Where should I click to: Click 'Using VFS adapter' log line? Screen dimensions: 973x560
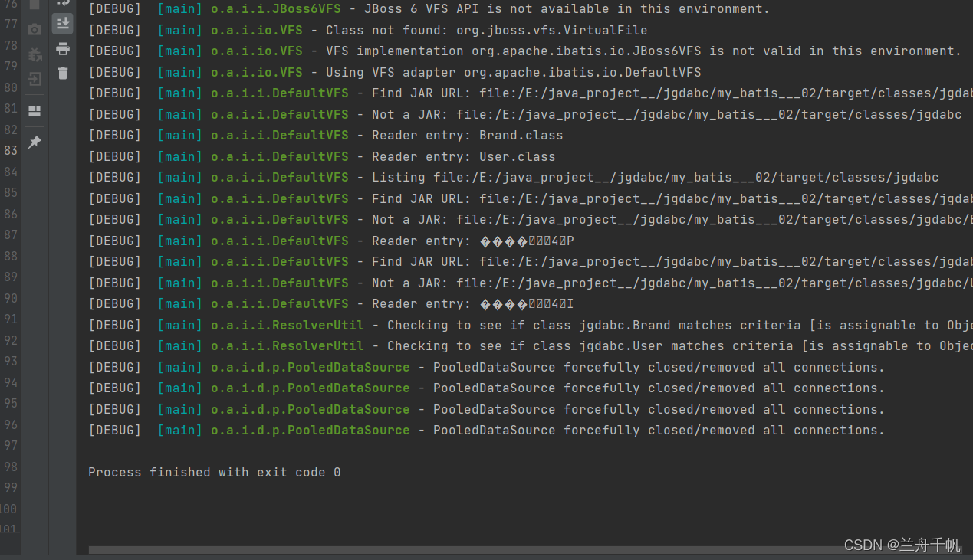coord(394,72)
